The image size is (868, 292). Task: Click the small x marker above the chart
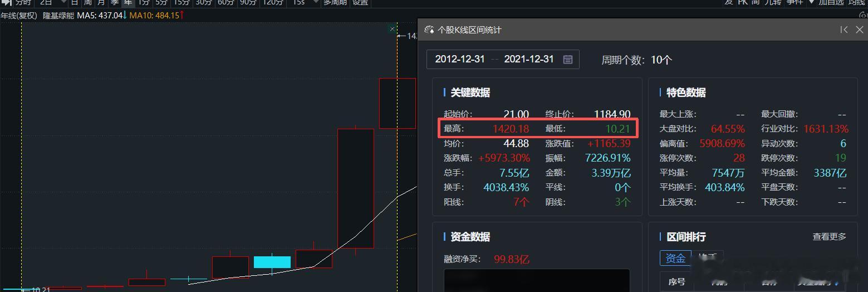click(393, 28)
